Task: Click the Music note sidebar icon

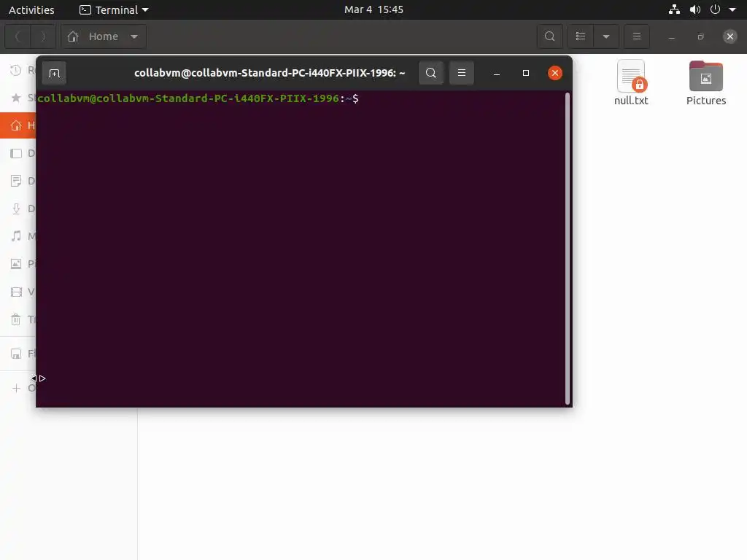Action: click(16, 236)
